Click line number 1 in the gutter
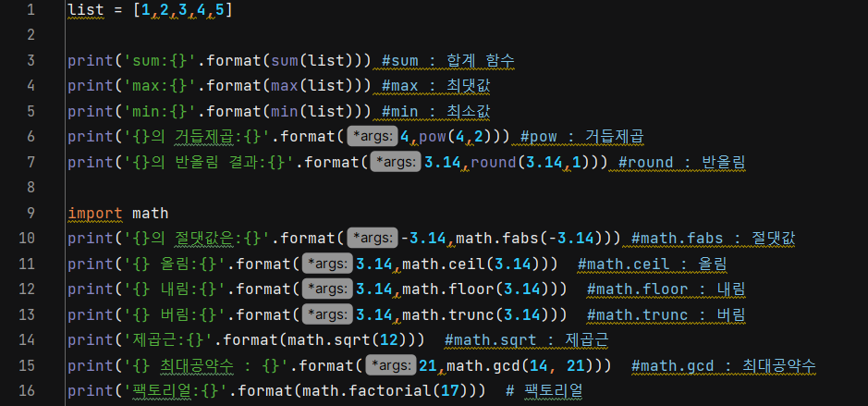This screenshot has width=868, height=406. click(31, 10)
